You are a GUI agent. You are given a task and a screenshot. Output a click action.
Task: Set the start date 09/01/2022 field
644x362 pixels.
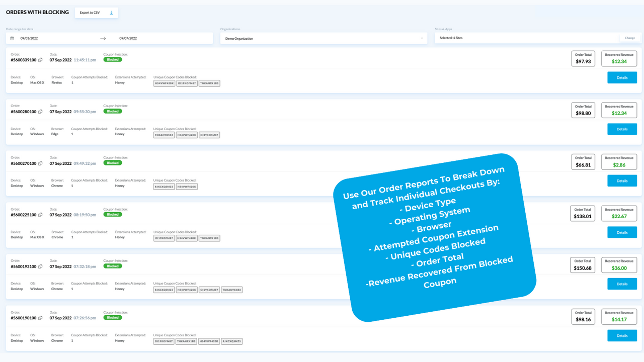tap(29, 38)
